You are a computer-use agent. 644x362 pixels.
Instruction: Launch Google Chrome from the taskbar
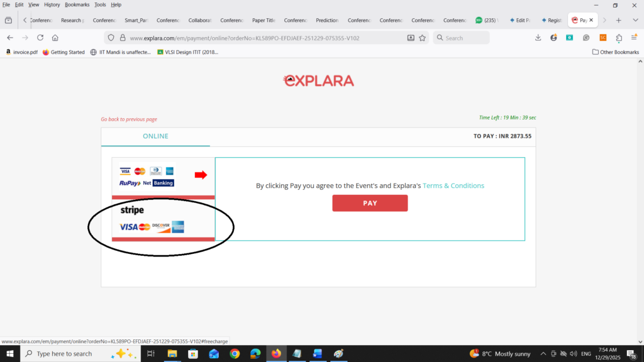(235, 354)
